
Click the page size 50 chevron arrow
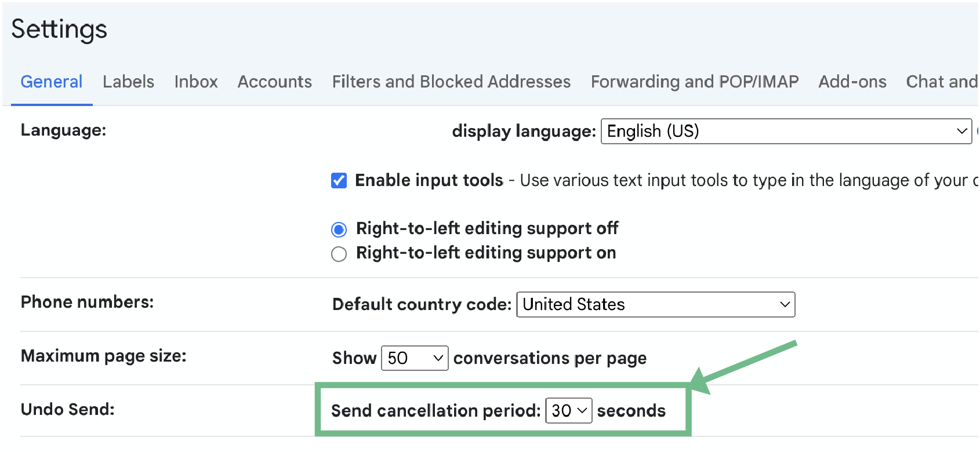(x=438, y=358)
